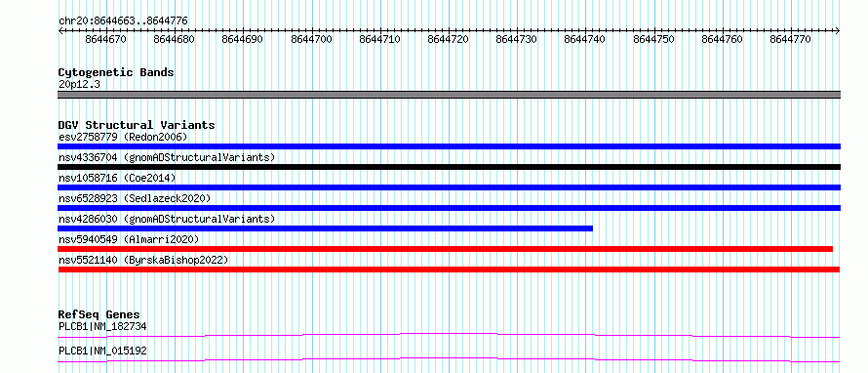Click ruler position 8644730

[517, 39]
